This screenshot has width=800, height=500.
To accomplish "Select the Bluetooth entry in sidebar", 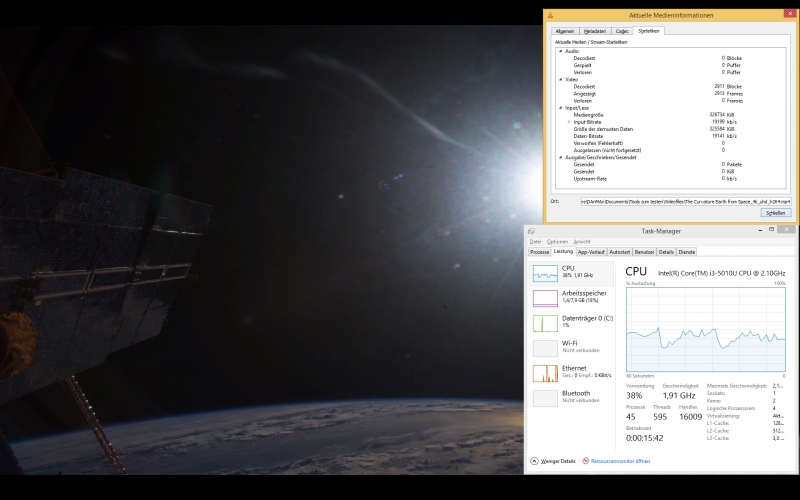I will click(x=572, y=398).
